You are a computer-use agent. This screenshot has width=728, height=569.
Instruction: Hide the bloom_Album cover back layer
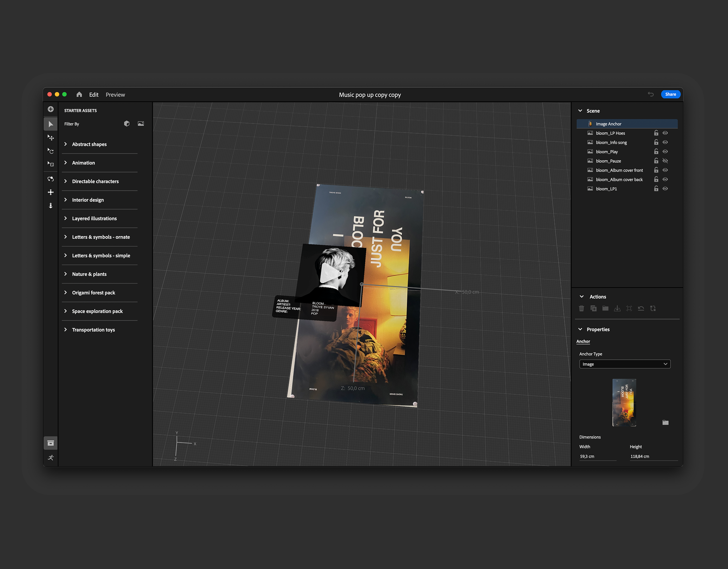pyautogui.click(x=665, y=179)
